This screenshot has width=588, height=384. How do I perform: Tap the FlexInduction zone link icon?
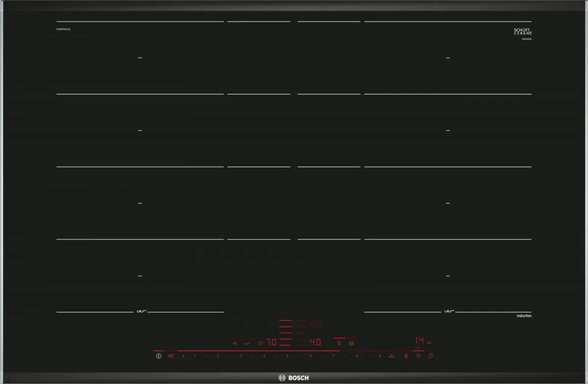tap(406, 356)
